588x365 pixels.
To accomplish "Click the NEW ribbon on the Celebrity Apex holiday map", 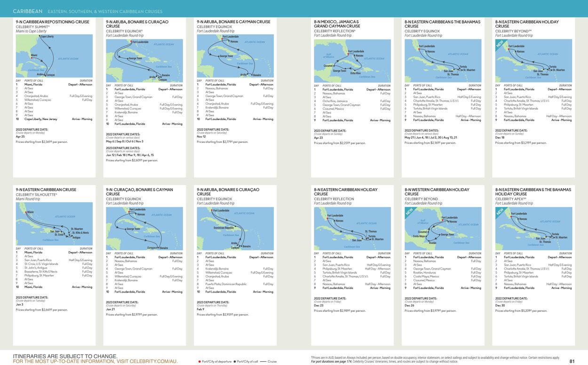I will click(499, 212).
